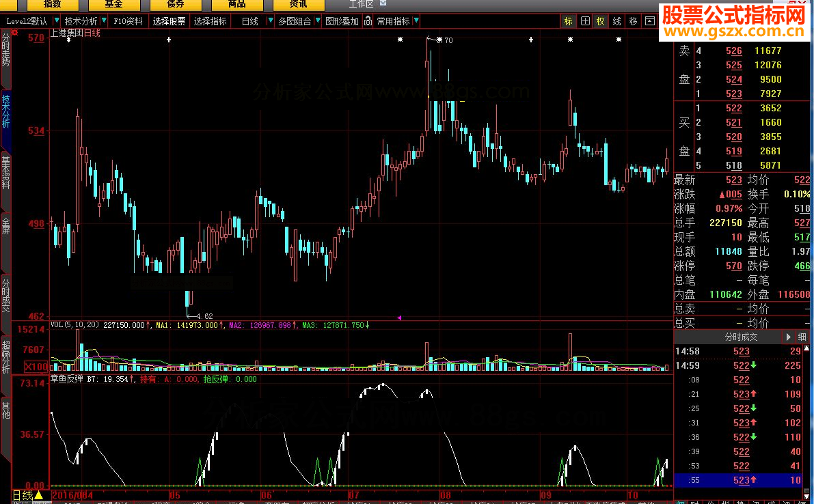This screenshot has width=814, height=504.
Task: Open the 基金 top menu tab
Action: coord(114,3)
